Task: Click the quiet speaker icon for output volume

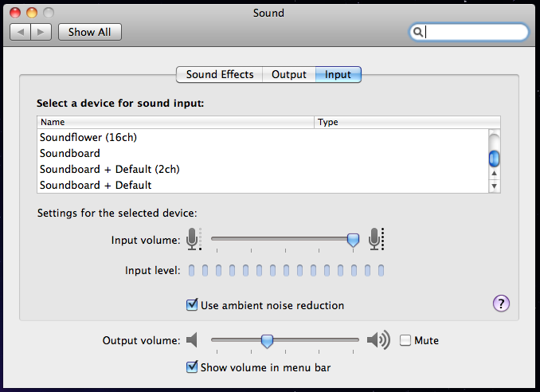Action: (191, 341)
